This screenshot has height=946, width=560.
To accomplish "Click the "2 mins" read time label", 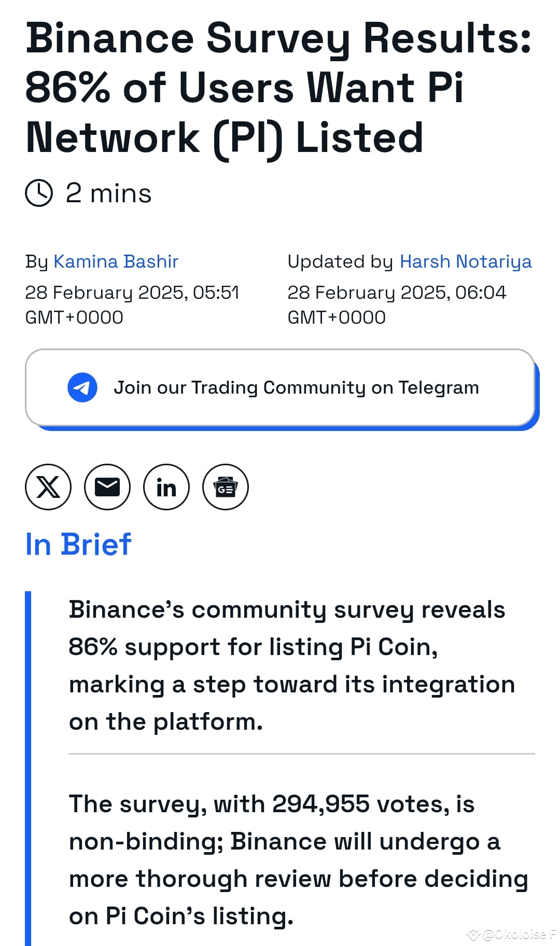I will click(109, 193).
